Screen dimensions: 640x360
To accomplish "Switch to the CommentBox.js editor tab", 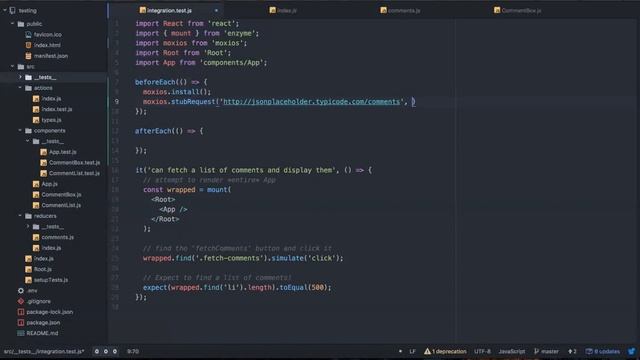I will tap(518, 10).
